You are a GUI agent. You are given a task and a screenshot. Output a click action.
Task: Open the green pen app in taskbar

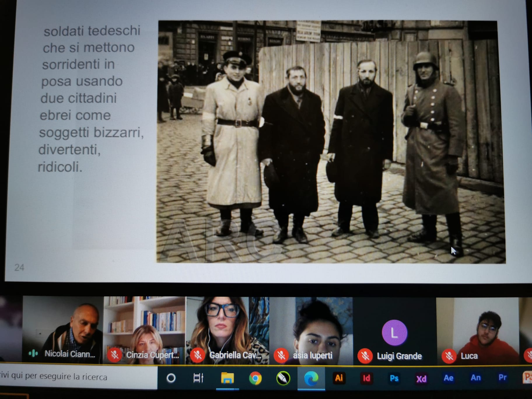[283, 378]
